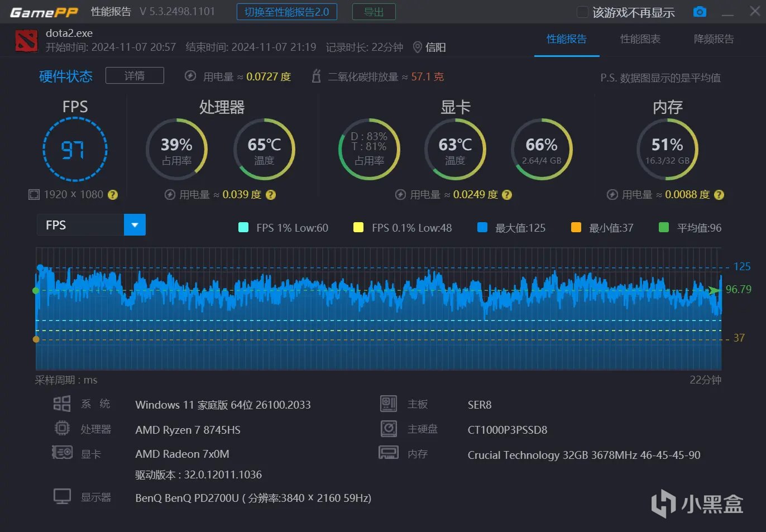Click the hard disk icon beside 主硬盘
This screenshot has width=766, height=532.
[389, 429]
